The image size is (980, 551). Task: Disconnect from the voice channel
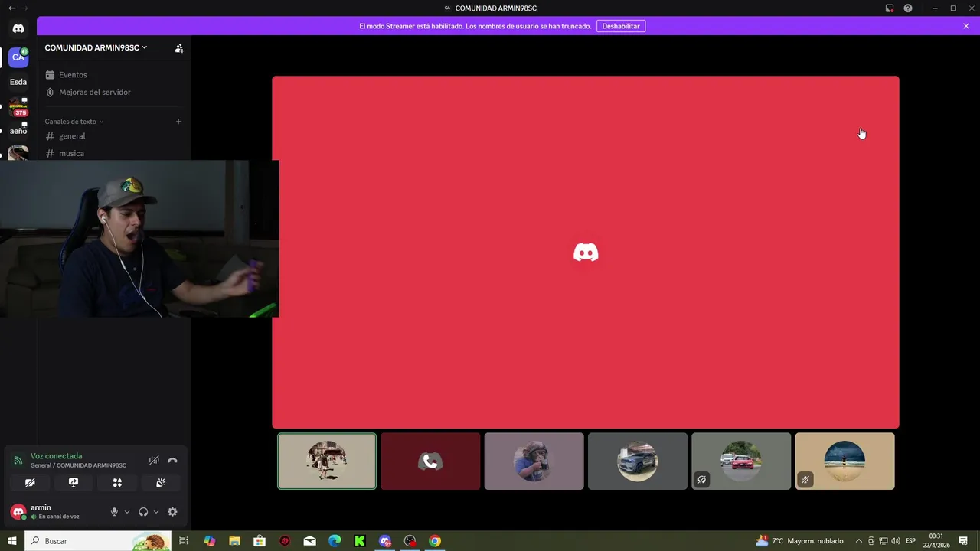[x=172, y=461]
